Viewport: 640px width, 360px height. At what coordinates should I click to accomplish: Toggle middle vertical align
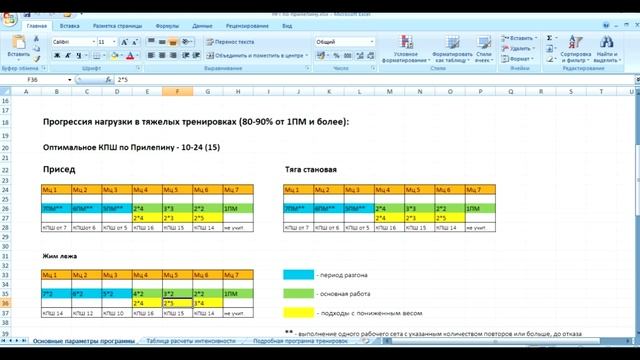(162, 42)
